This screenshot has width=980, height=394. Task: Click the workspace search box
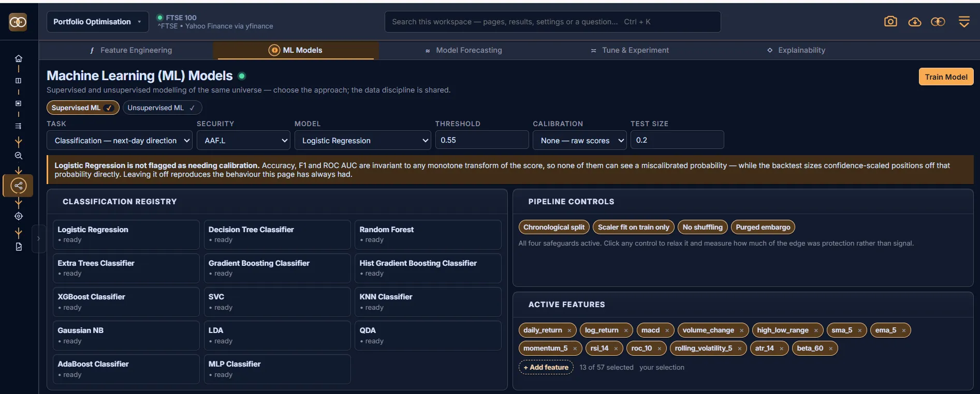(x=552, y=22)
